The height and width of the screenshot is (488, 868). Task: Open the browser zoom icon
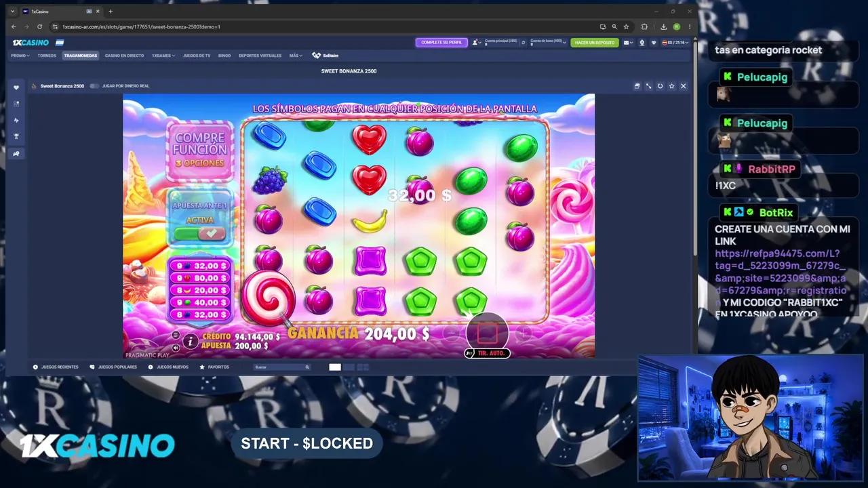tap(614, 26)
